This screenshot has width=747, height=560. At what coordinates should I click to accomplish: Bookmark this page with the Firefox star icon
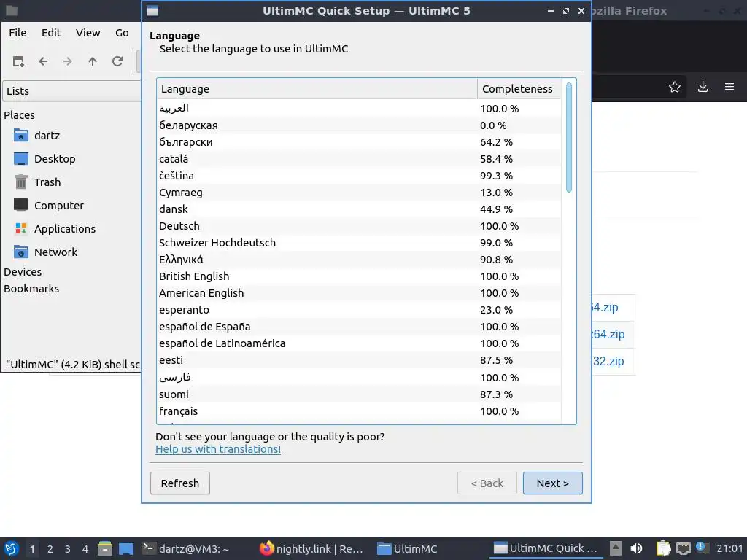click(x=675, y=87)
